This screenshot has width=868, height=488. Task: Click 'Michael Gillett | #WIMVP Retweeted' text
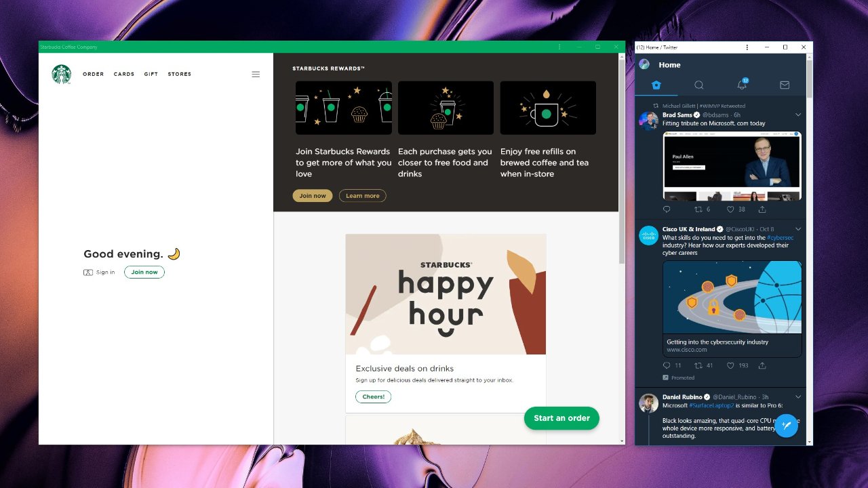point(704,106)
